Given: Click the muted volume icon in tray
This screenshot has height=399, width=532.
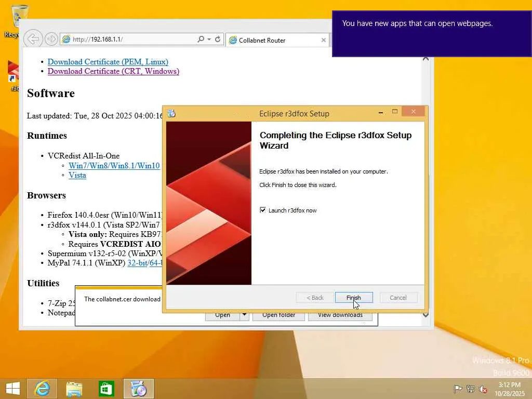Looking at the screenshot, I should point(483,389).
